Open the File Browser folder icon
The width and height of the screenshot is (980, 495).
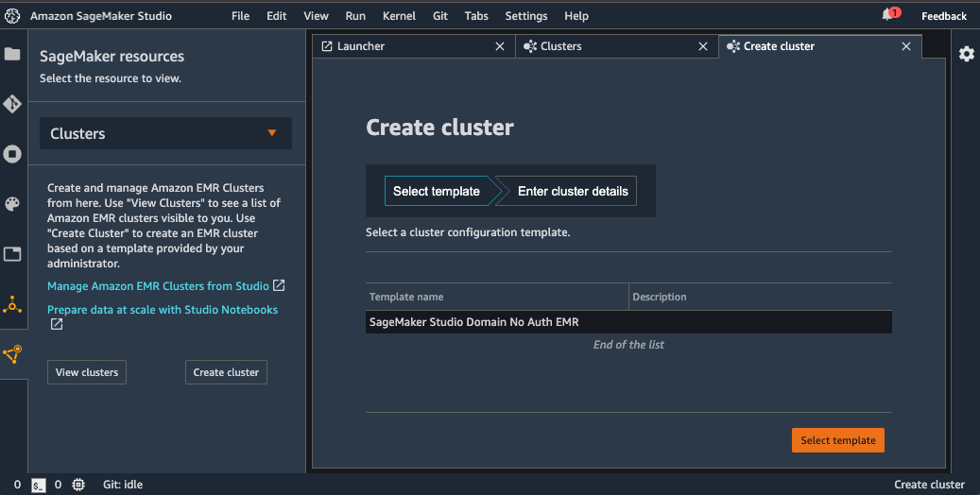(x=12, y=54)
